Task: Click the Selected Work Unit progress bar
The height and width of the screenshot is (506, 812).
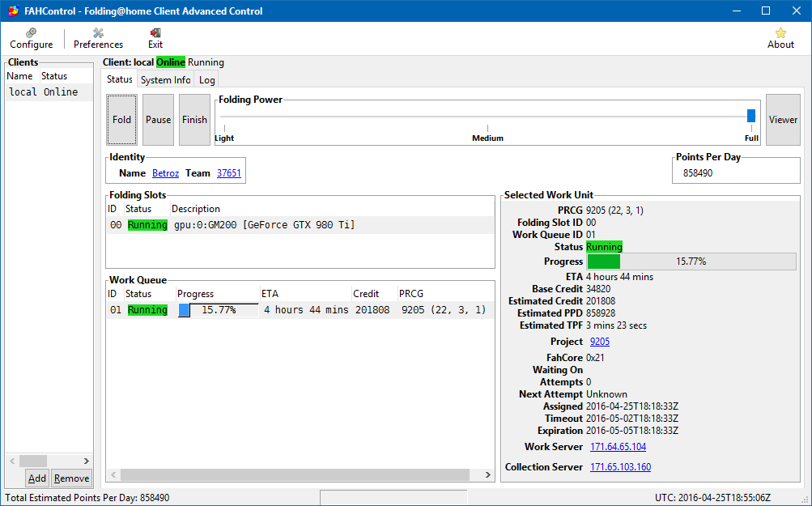Action: [691, 262]
